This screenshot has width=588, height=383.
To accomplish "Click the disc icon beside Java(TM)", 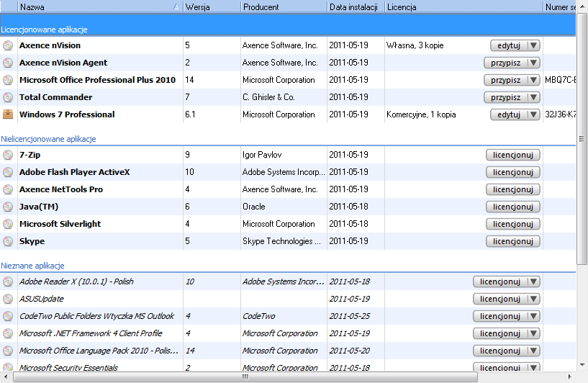I will click(x=8, y=207).
